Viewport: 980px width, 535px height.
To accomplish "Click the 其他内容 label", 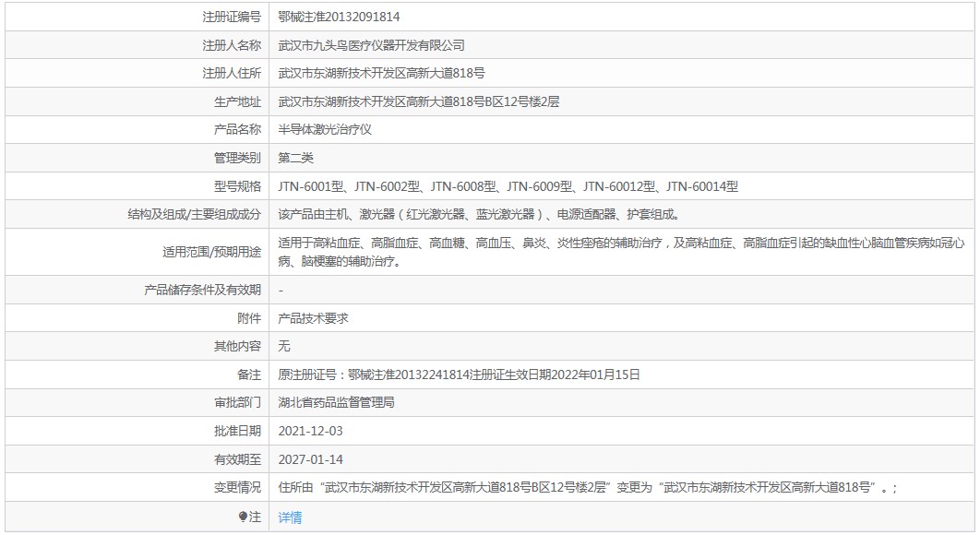I will [237, 346].
